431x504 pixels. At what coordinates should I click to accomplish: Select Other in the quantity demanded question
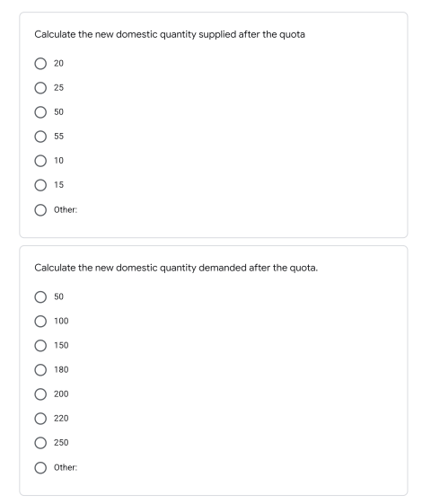click(40, 468)
